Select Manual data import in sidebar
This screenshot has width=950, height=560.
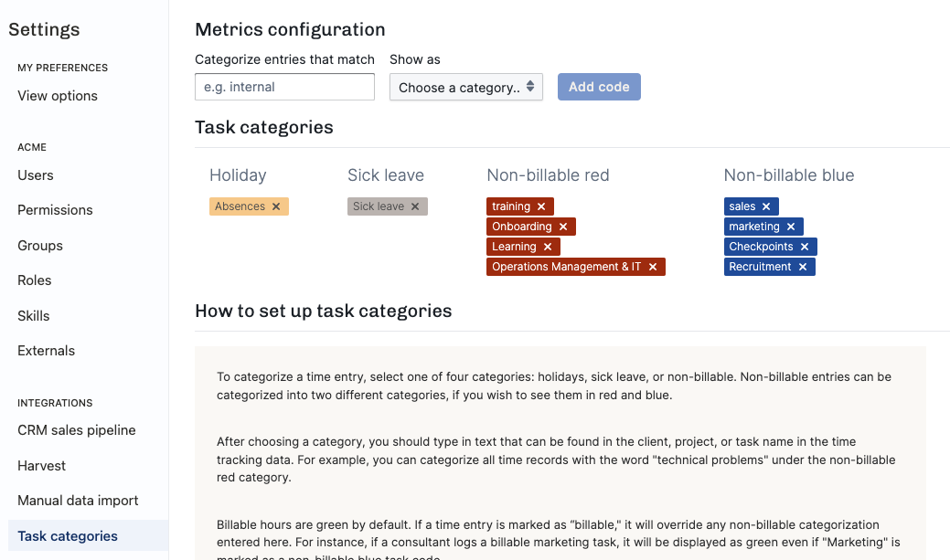click(78, 501)
